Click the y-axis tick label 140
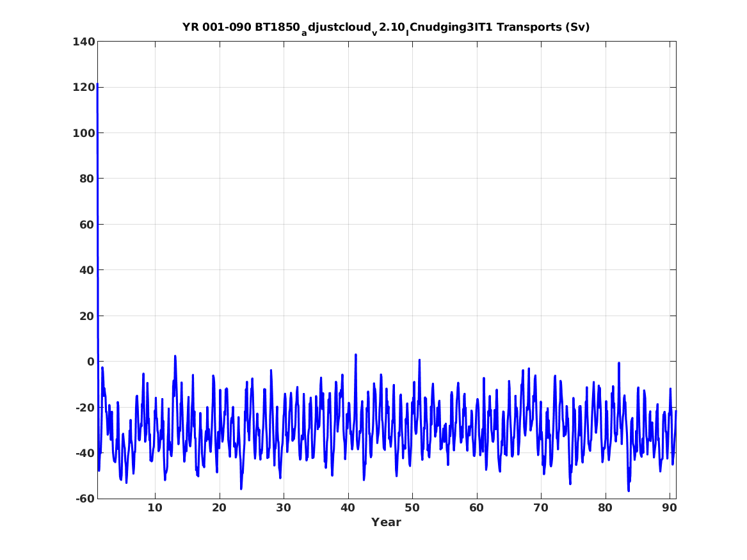Viewport: 747px width, 560px height. point(83,42)
